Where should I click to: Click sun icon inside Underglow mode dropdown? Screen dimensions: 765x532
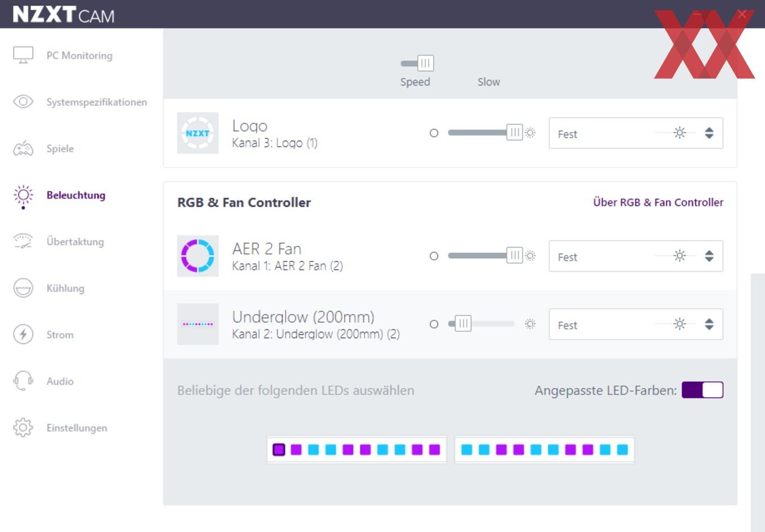pyautogui.click(x=680, y=324)
